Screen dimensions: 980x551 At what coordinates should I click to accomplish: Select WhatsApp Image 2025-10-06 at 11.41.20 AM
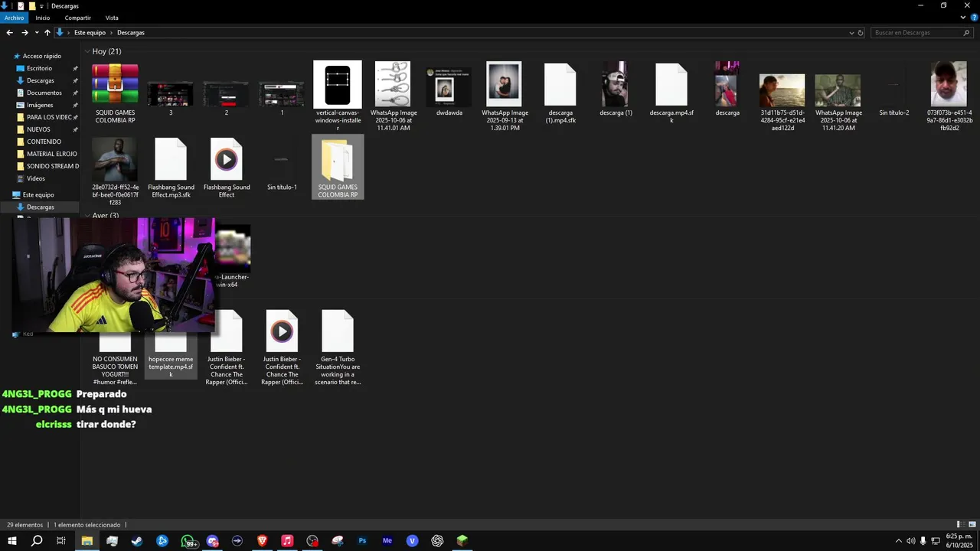point(838,102)
